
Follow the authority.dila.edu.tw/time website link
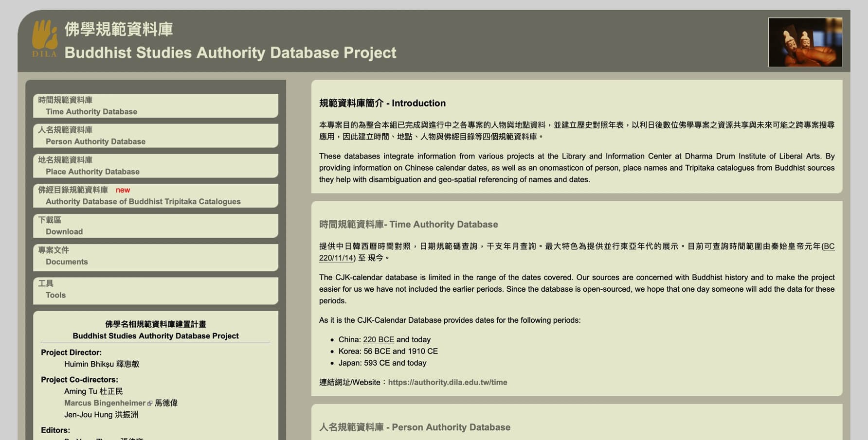click(447, 382)
